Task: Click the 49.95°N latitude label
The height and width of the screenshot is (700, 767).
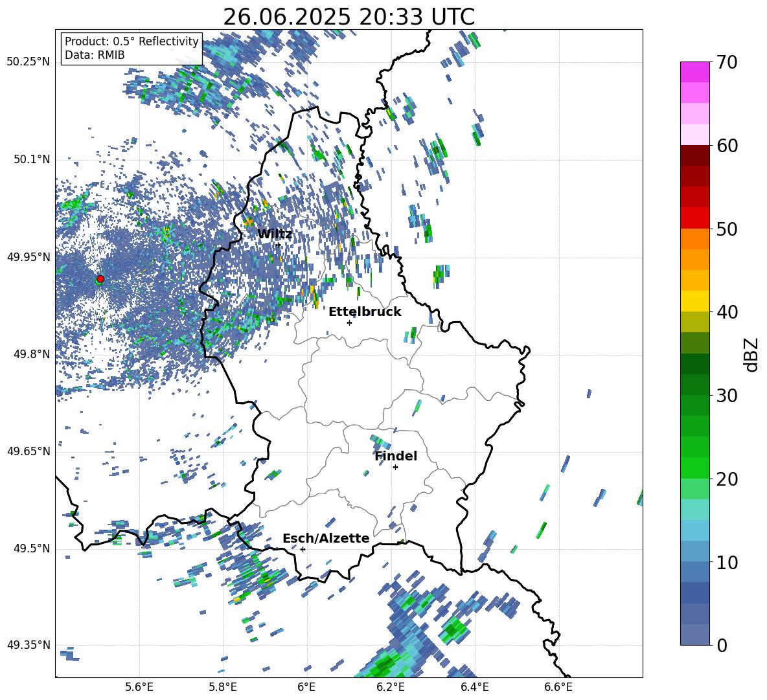Action: pos(28,257)
